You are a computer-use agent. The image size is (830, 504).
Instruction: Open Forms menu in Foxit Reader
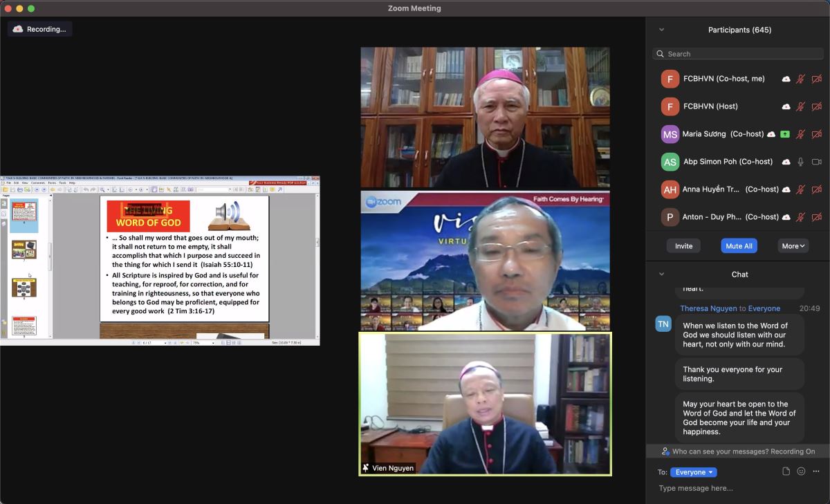coord(52,183)
